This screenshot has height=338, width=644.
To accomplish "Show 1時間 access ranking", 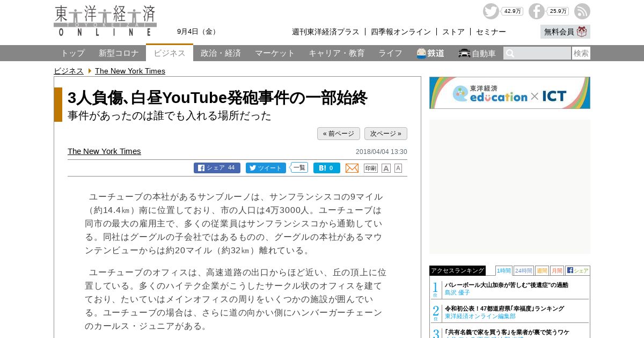I will pos(504,270).
